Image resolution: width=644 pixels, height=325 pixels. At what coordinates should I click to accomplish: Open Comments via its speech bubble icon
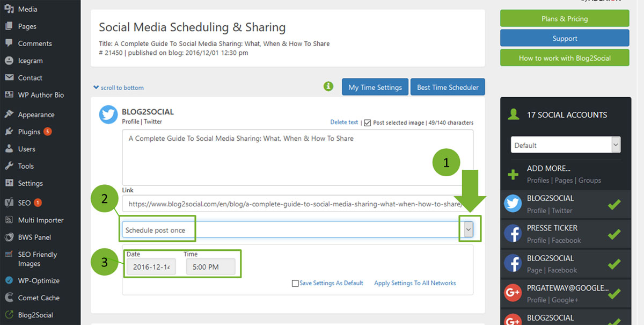click(x=9, y=44)
